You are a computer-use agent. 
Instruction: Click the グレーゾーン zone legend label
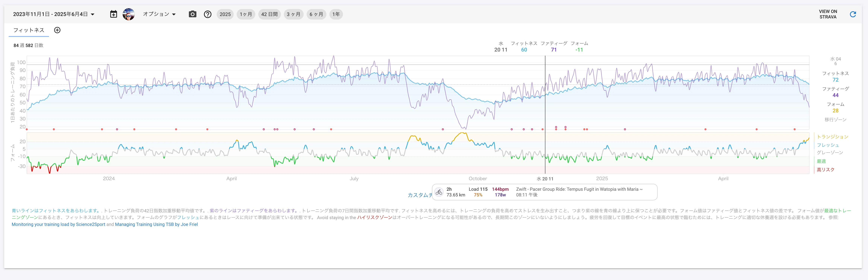[x=830, y=152]
